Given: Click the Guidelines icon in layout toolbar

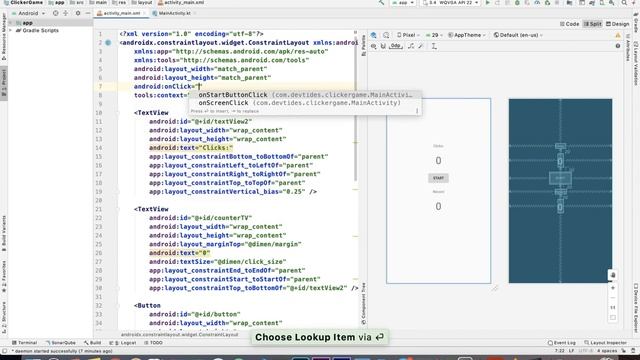Looking at the screenshot, I should (x=434, y=46).
